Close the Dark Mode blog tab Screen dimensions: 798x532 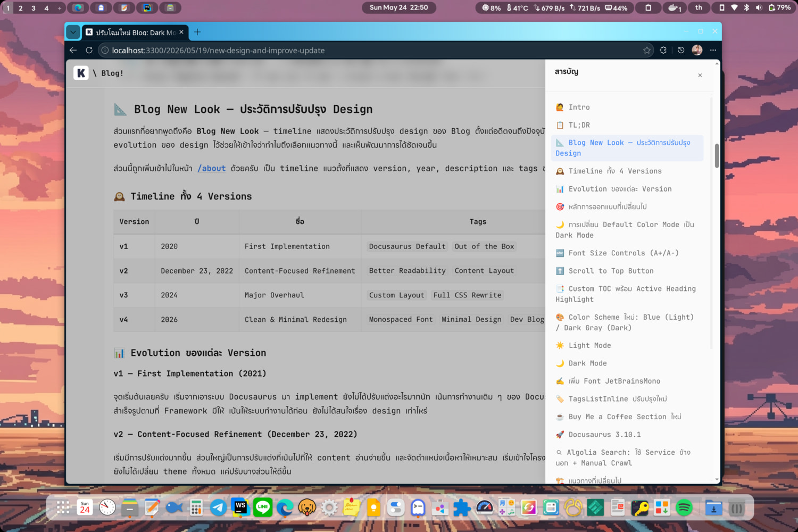tap(181, 32)
